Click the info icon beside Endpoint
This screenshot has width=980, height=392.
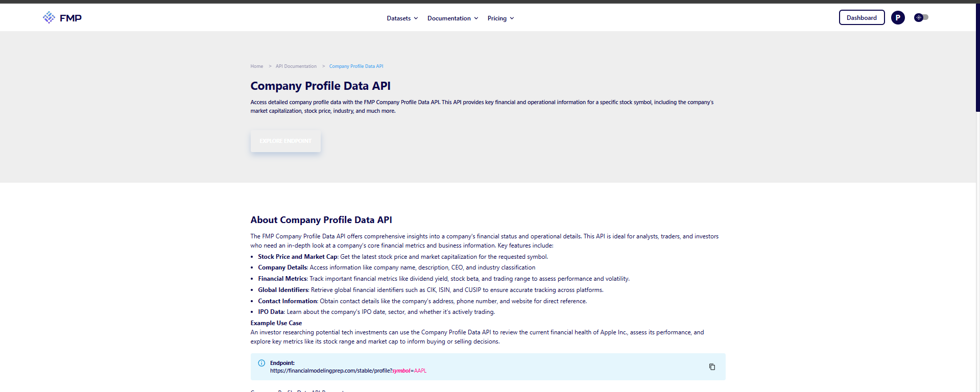pos(261,363)
